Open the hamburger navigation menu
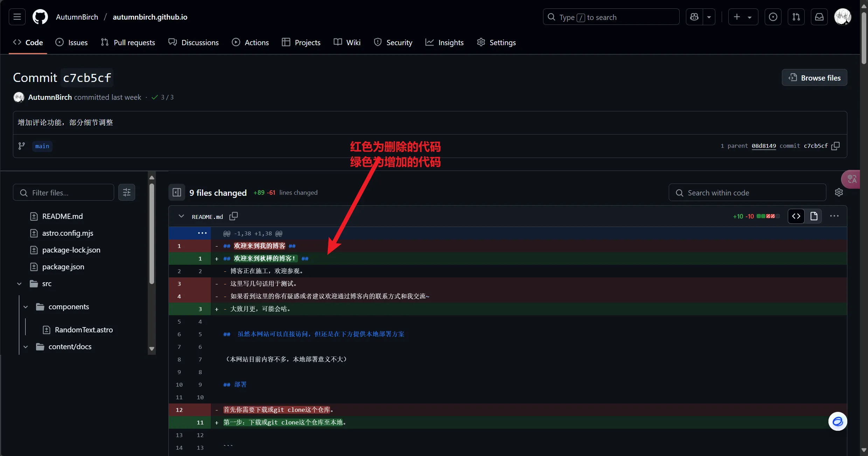This screenshot has height=456, width=868. pyautogui.click(x=17, y=17)
